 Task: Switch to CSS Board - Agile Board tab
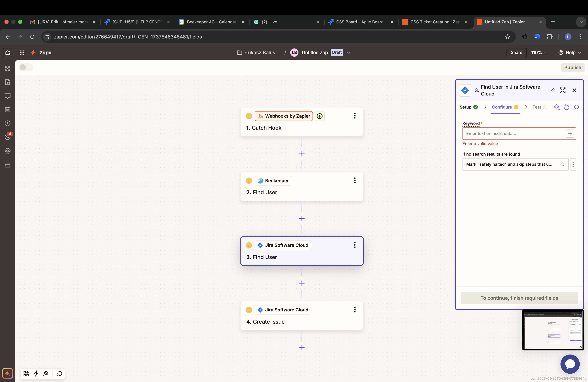[x=361, y=22]
